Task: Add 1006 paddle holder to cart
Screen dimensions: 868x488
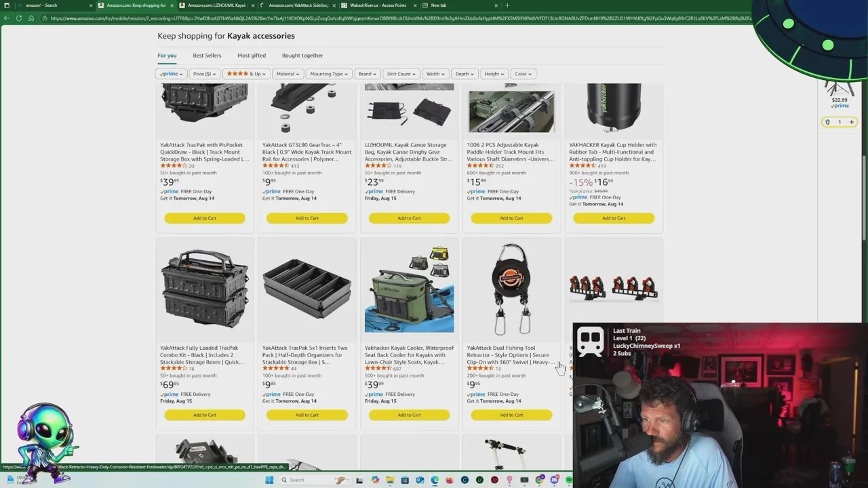Action: (x=511, y=218)
